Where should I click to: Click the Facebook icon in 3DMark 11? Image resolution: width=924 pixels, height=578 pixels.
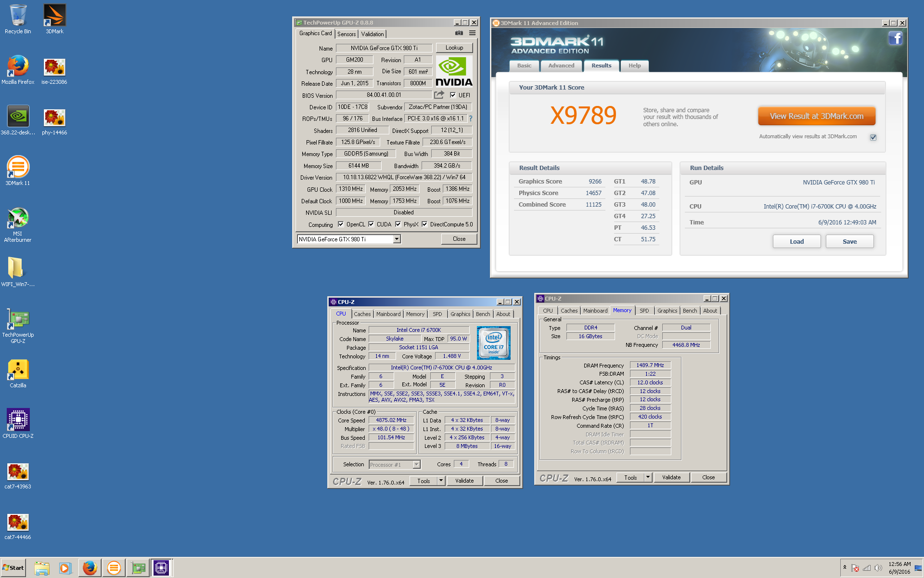(x=895, y=38)
